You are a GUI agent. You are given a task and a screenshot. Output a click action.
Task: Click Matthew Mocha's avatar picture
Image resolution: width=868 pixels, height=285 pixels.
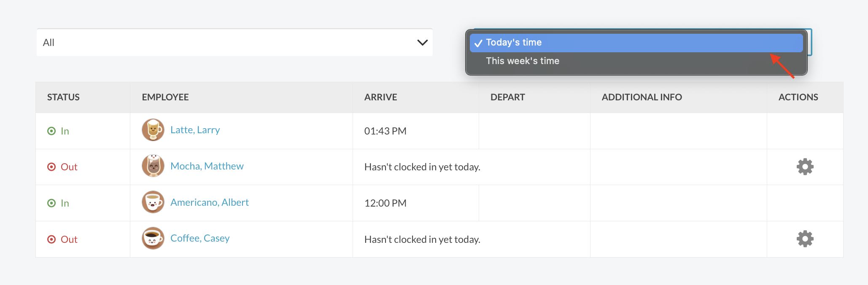point(153,166)
